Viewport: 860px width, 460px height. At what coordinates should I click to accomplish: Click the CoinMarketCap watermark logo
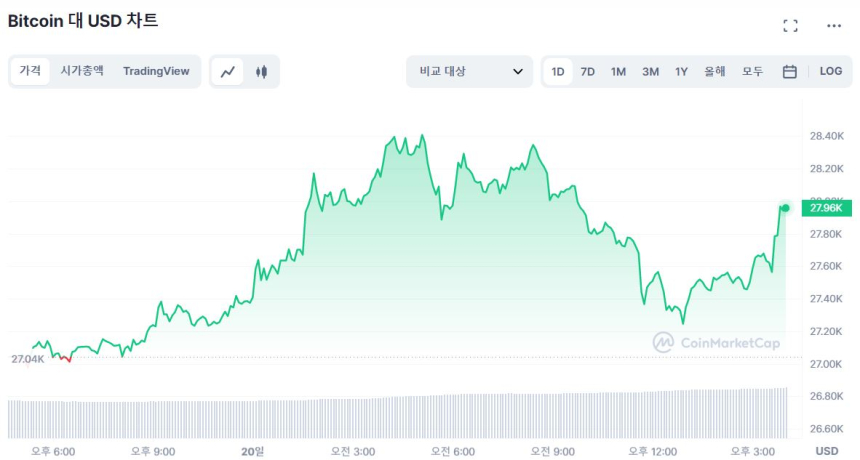click(x=716, y=343)
